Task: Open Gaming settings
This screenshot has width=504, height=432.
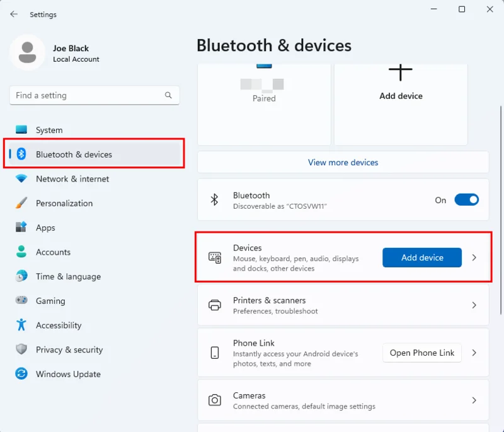Action: (x=94, y=300)
